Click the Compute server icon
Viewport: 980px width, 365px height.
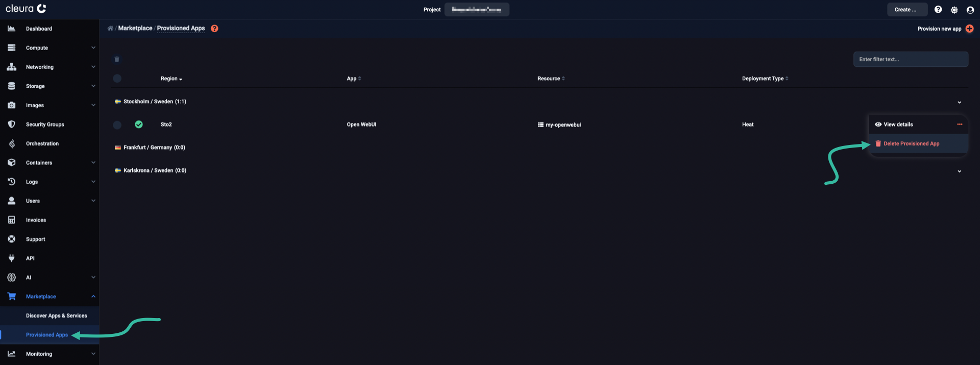[11, 47]
